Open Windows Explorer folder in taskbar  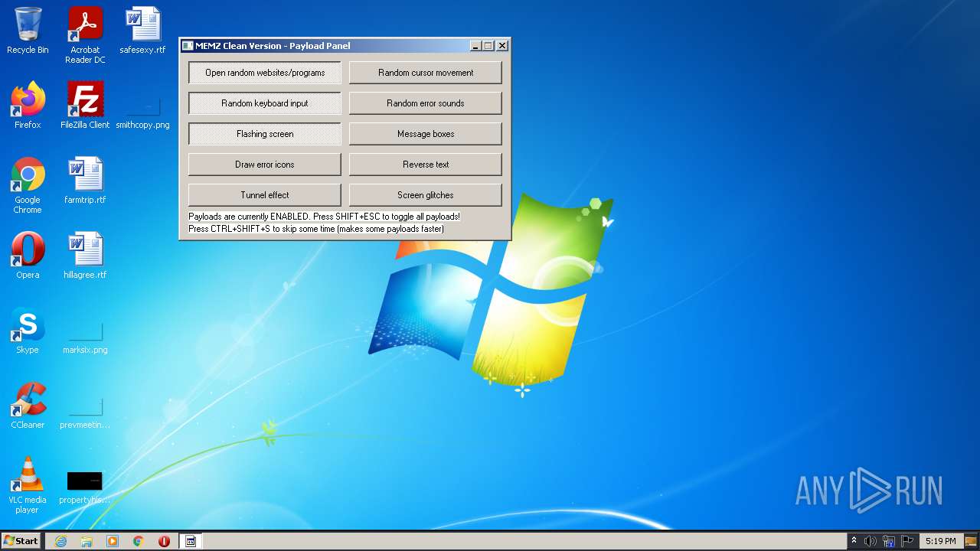pyautogui.click(x=87, y=541)
